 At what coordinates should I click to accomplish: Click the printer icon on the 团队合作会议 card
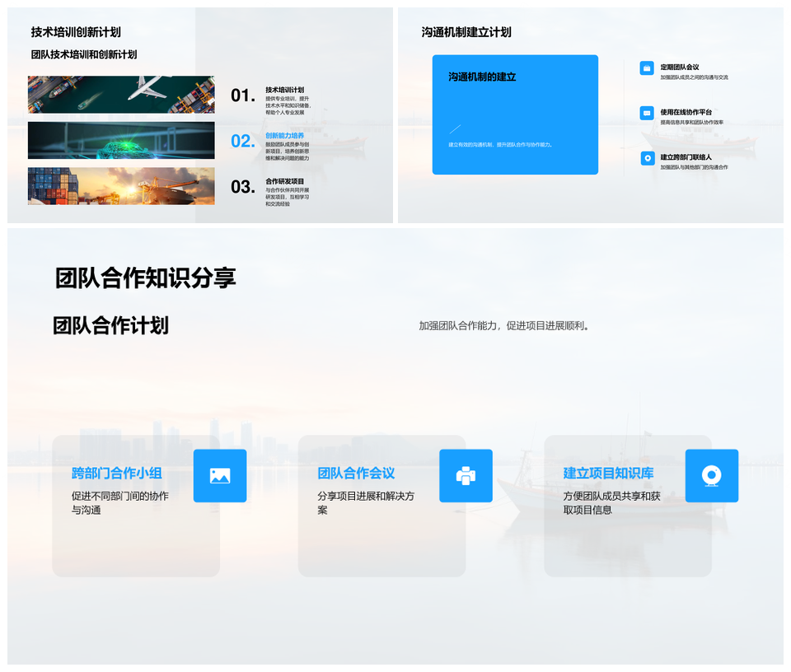[x=466, y=476]
